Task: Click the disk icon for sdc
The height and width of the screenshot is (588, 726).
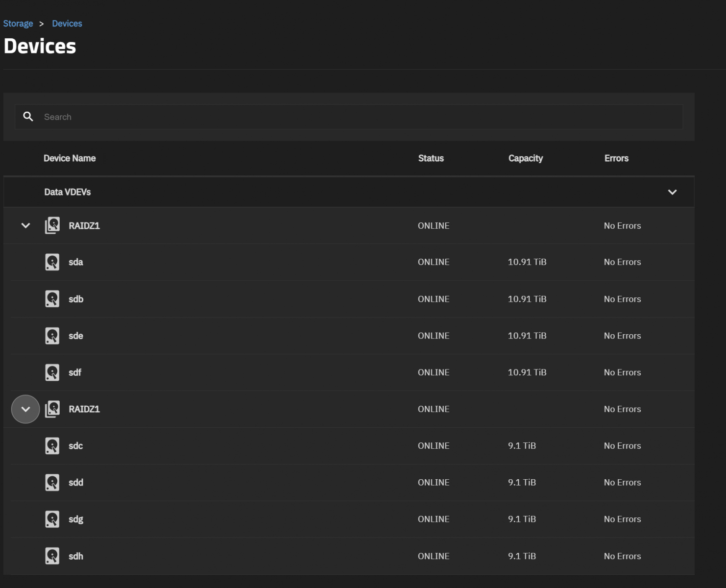Action: click(52, 446)
